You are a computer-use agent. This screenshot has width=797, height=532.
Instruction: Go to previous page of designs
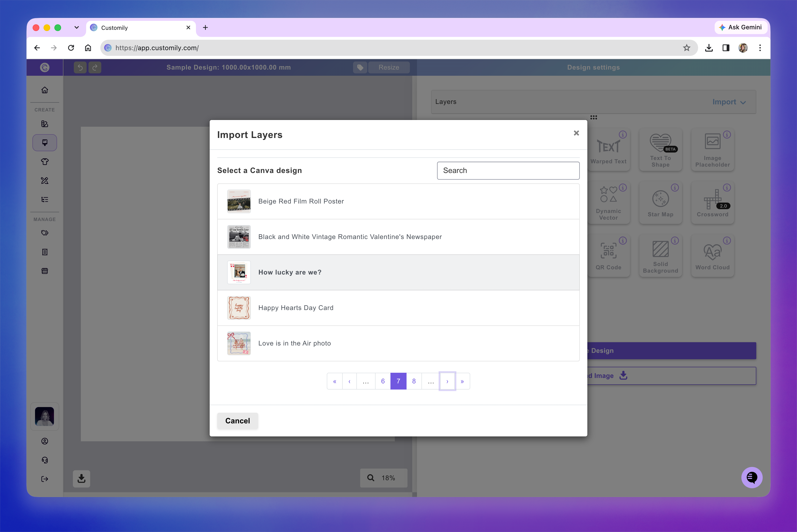(350, 381)
